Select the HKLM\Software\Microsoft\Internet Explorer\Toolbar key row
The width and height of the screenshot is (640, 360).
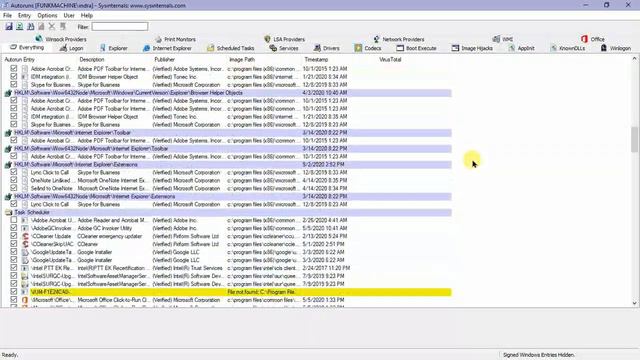pos(228,133)
